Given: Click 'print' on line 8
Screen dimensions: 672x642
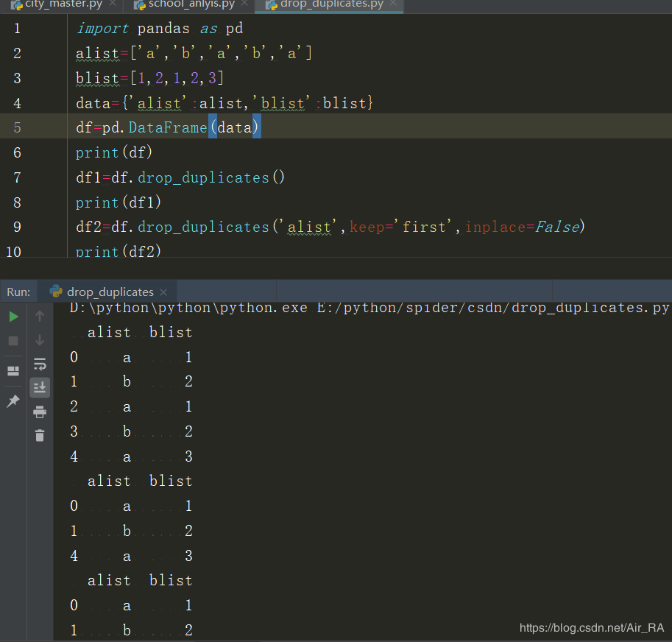Looking at the screenshot, I should (x=97, y=202).
